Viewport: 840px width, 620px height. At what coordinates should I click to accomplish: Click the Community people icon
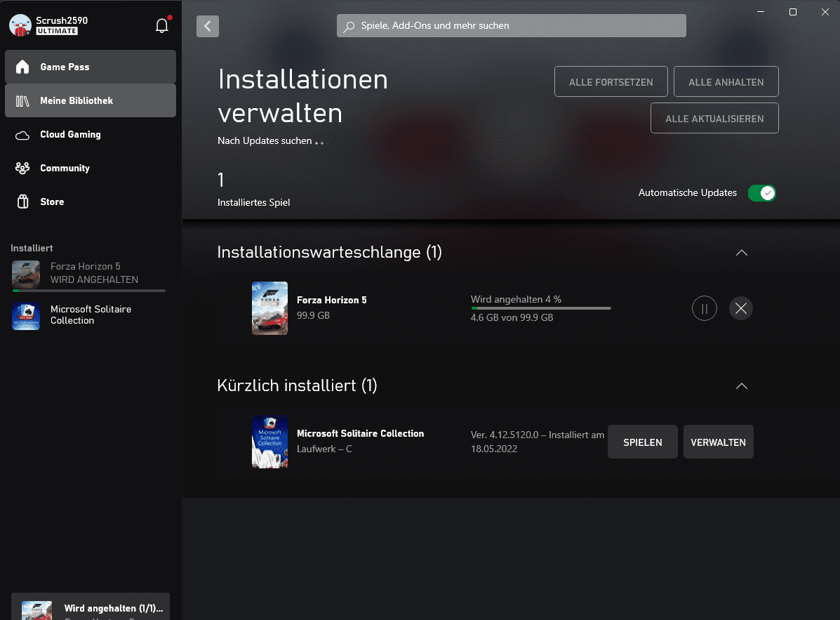click(22, 169)
